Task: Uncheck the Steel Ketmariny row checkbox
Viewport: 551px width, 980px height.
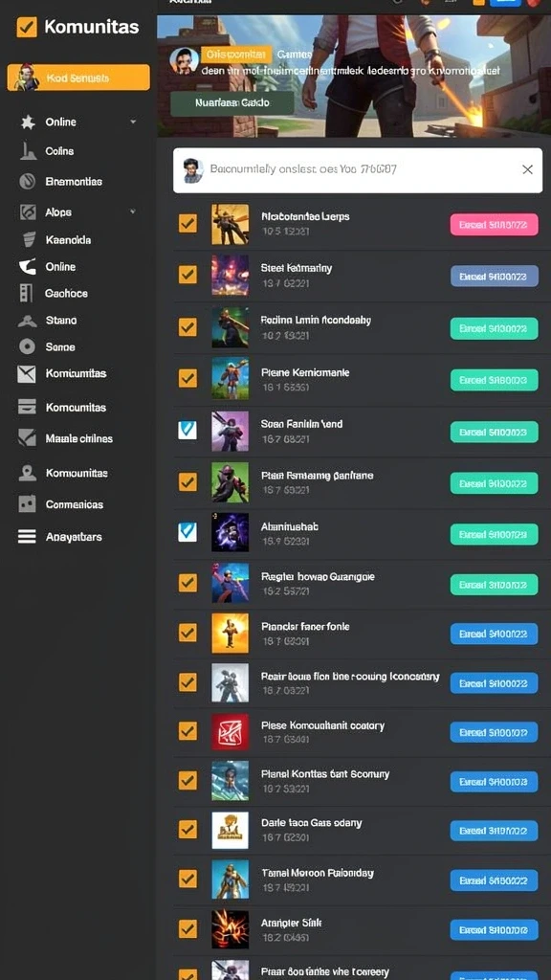Action: [187, 275]
